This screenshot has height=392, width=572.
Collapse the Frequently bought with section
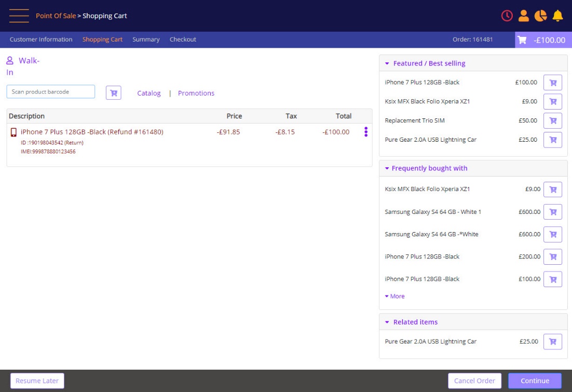pyautogui.click(x=387, y=168)
